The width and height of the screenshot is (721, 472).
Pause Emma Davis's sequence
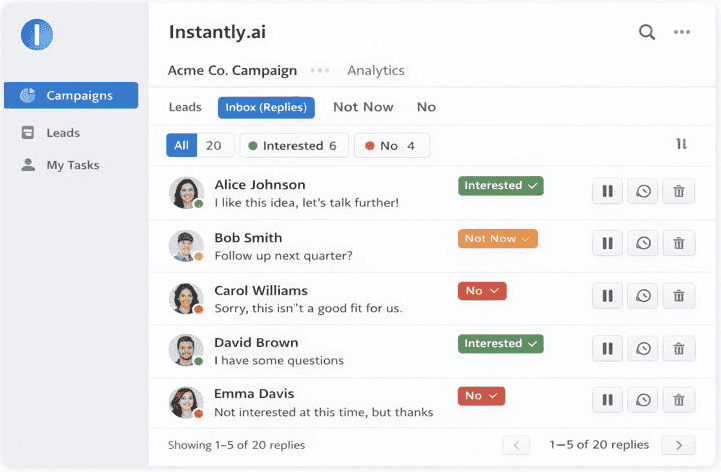point(607,400)
